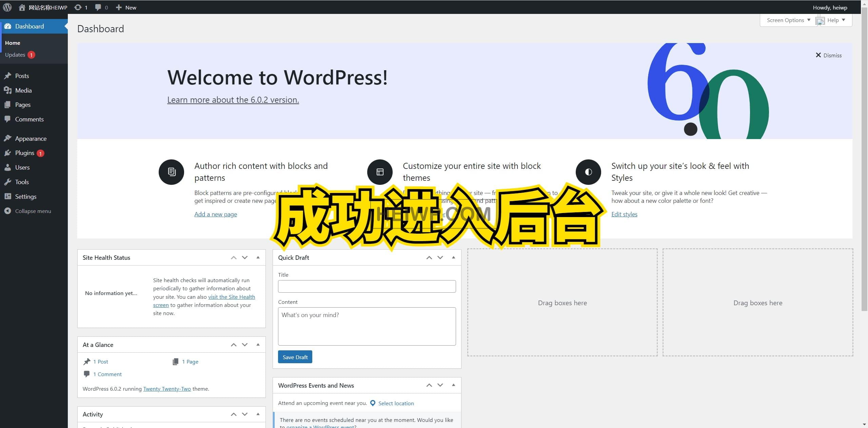Toggle At a Glance panel collapse
The width and height of the screenshot is (868, 428).
258,345
